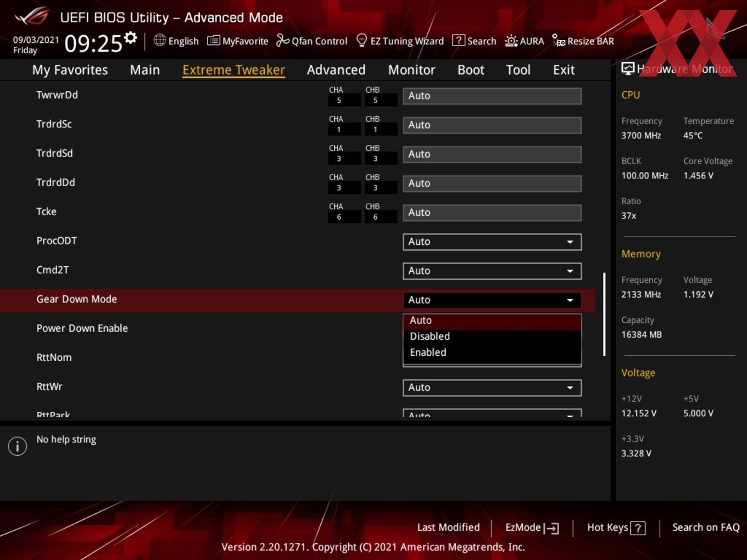Choose Enabled in Gear Down Mode list
Image resolution: width=747 pixels, height=560 pixels.
click(492, 352)
